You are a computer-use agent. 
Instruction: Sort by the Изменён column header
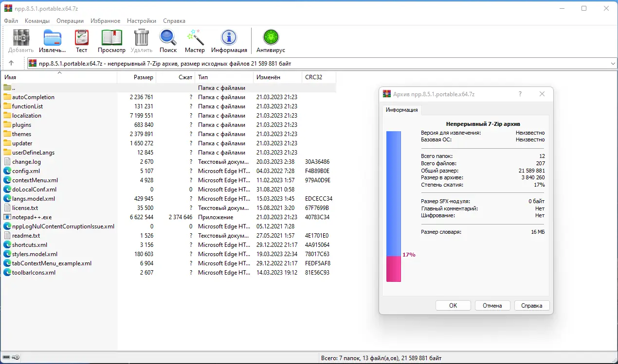pos(278,77)
